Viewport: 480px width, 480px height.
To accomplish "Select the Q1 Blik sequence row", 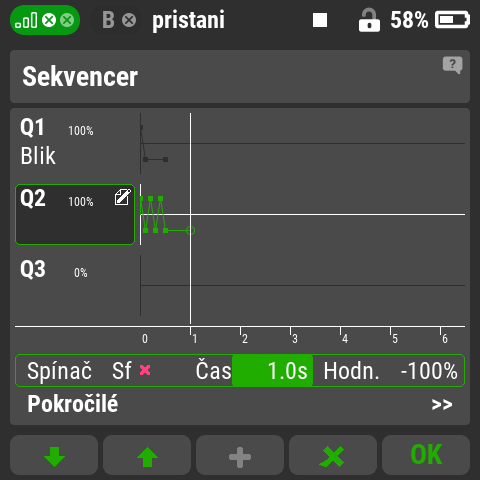I will 75,143.
